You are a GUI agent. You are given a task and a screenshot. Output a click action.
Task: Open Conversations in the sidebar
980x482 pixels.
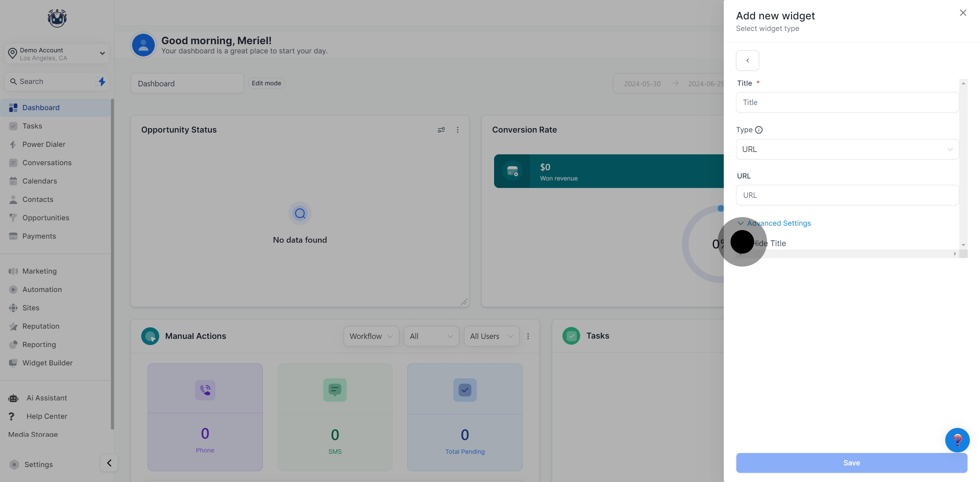click(47, 163)
